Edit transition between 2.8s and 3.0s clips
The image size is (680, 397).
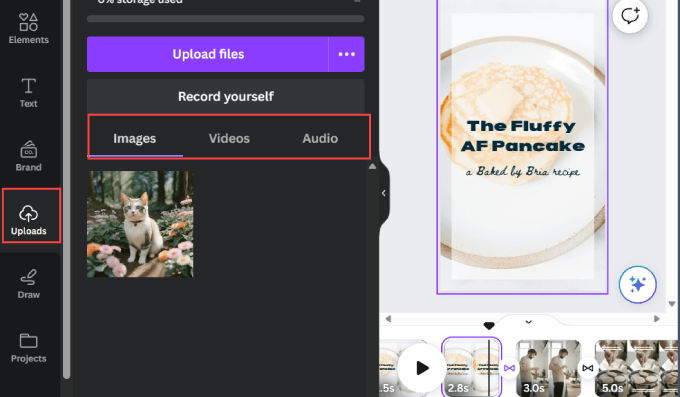coord(509,368)
